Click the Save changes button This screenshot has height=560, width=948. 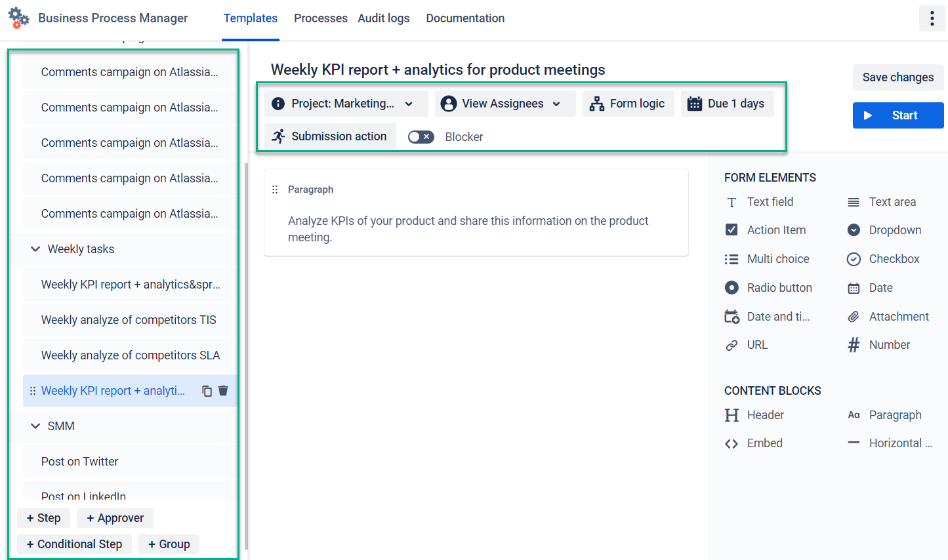tap(898, 77)
